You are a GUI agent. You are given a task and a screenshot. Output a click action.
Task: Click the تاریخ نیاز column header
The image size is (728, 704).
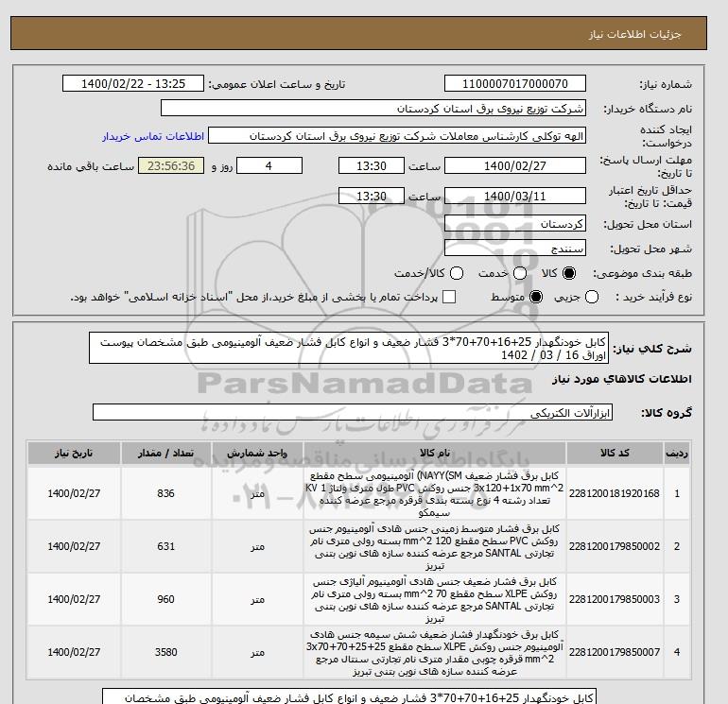click(74, 453)
